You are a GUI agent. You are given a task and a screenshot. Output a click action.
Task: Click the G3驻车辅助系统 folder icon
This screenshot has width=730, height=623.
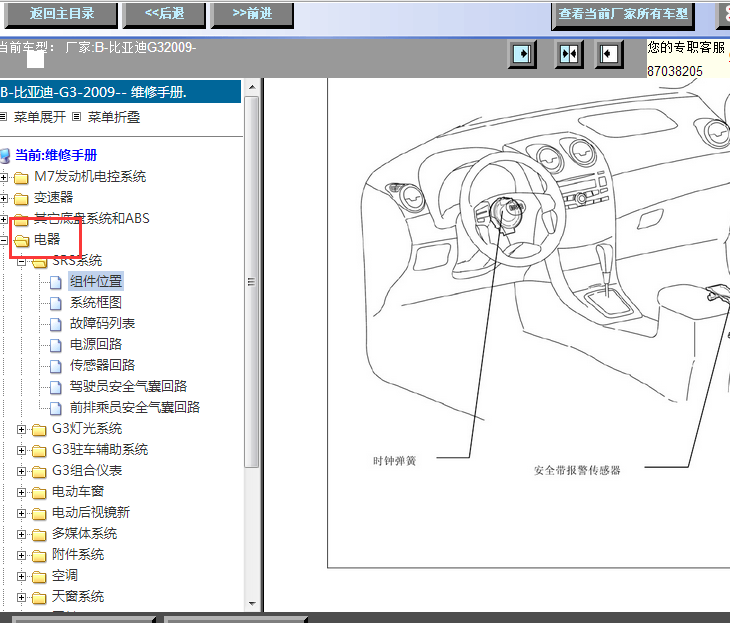39,451
